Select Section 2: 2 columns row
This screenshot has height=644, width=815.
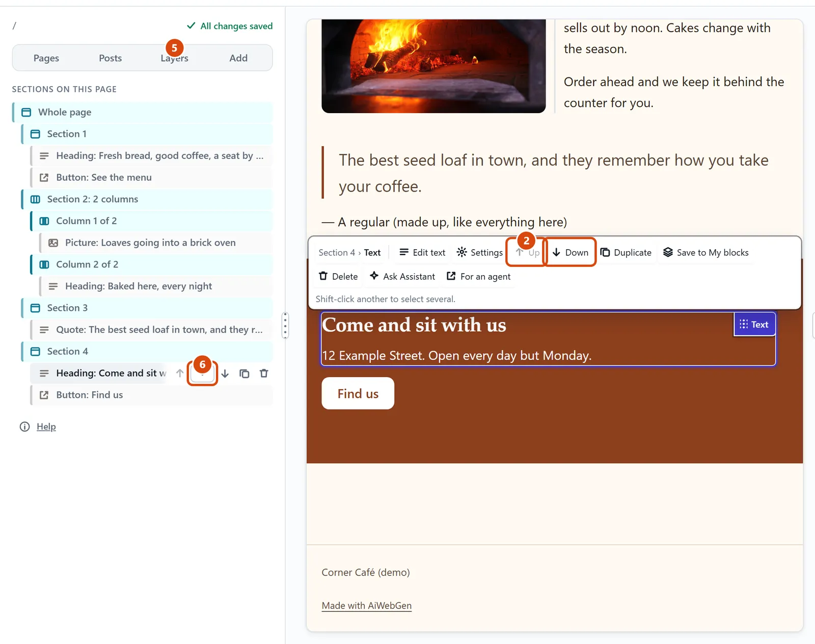click(x=147, y=199)
